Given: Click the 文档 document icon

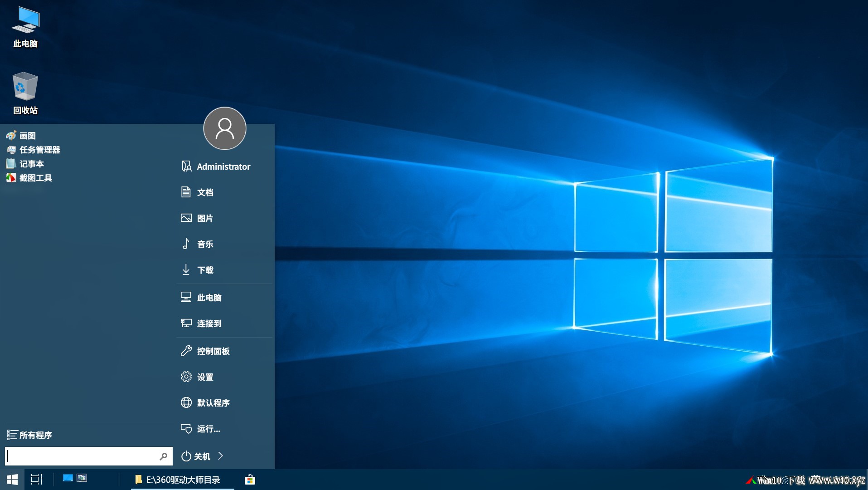Looking at the screenshot, I should coord(186,192).
